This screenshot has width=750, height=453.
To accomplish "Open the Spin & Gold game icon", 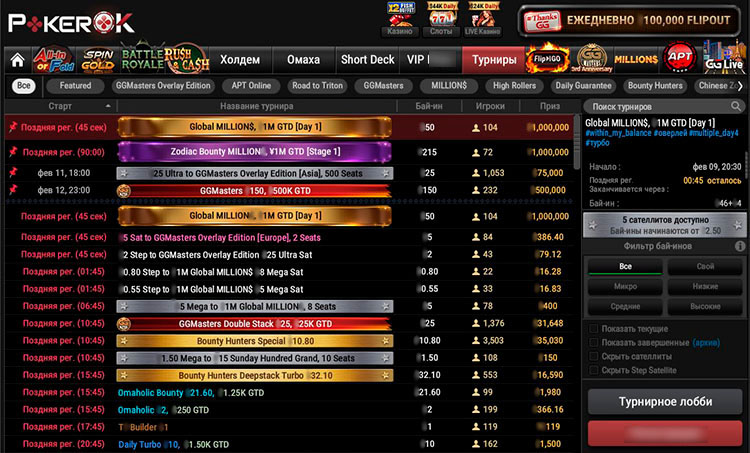I will (x=97, y=59).
